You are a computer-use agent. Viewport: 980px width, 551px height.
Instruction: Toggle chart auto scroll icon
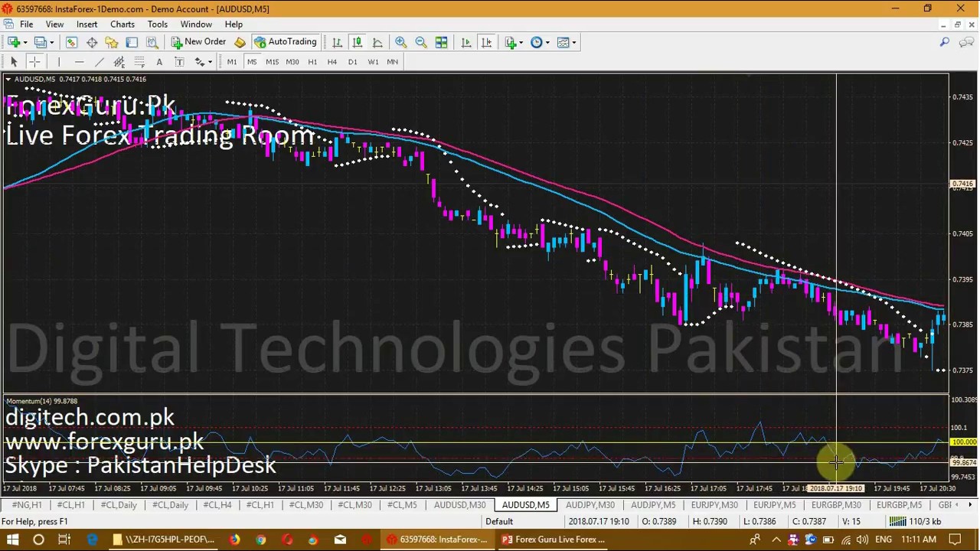[465, 42]
